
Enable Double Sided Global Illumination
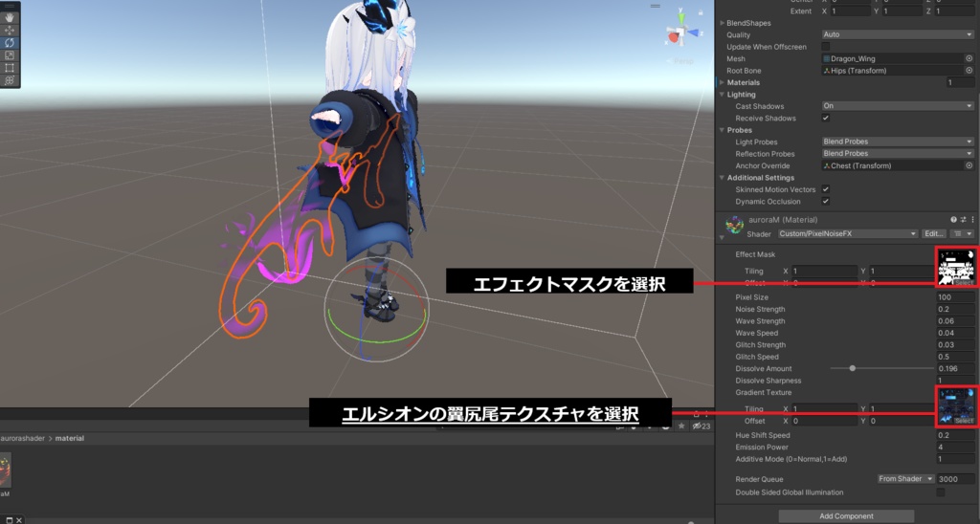pos(940,492)
